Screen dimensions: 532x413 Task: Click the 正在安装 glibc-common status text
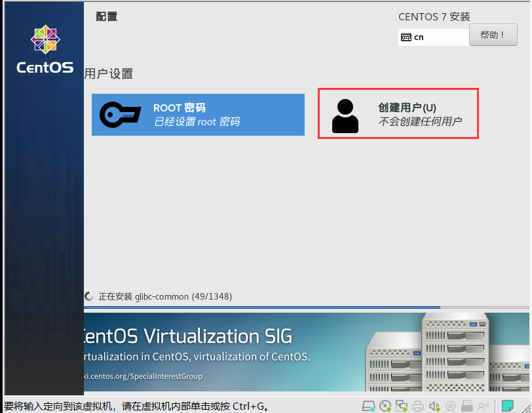pyautogui.click(x=165, y=296)
